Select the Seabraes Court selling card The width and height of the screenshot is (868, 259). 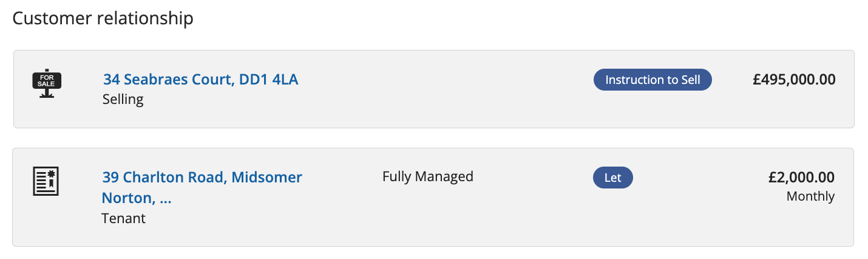pos(433,89)
